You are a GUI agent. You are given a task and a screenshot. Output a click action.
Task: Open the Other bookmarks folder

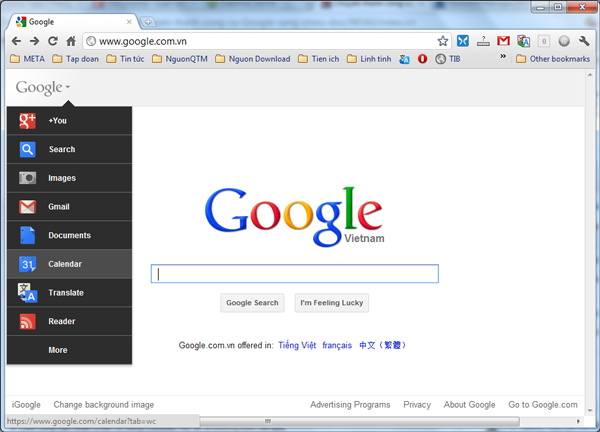tap(553, 59)
